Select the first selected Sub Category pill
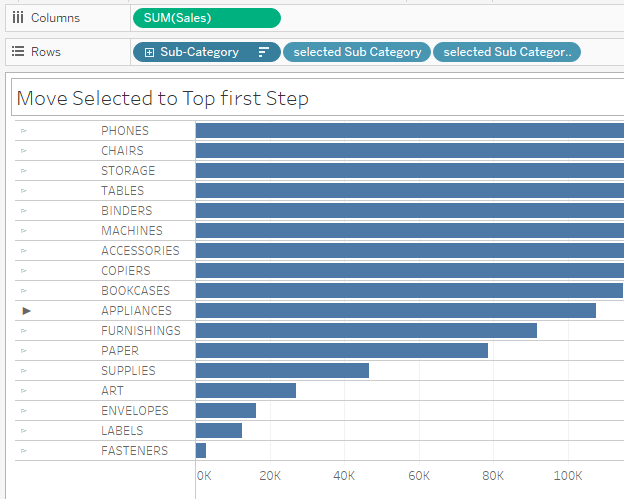The width and height of the screenshot is (624, 499). point(357,52)
